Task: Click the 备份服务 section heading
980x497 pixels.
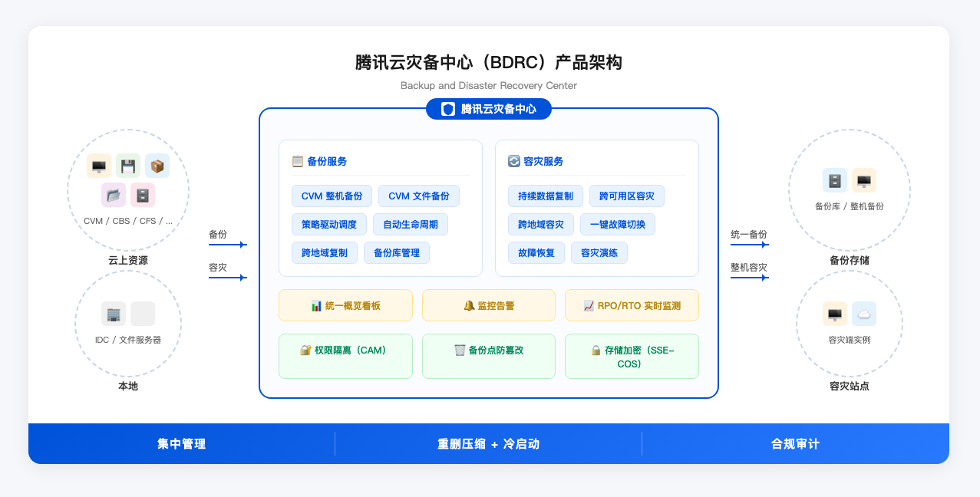Action: point(327,161)
